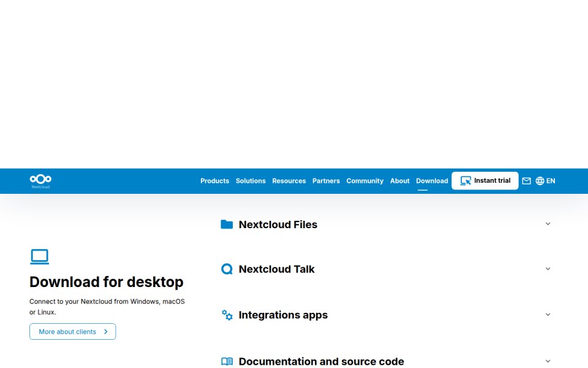Open the Solutions menu
This screenshot has width=588, height=368.
pos(251,181)
